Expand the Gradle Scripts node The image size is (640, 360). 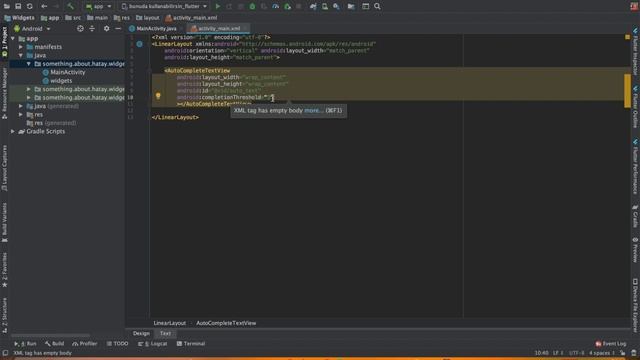[13, 131]
